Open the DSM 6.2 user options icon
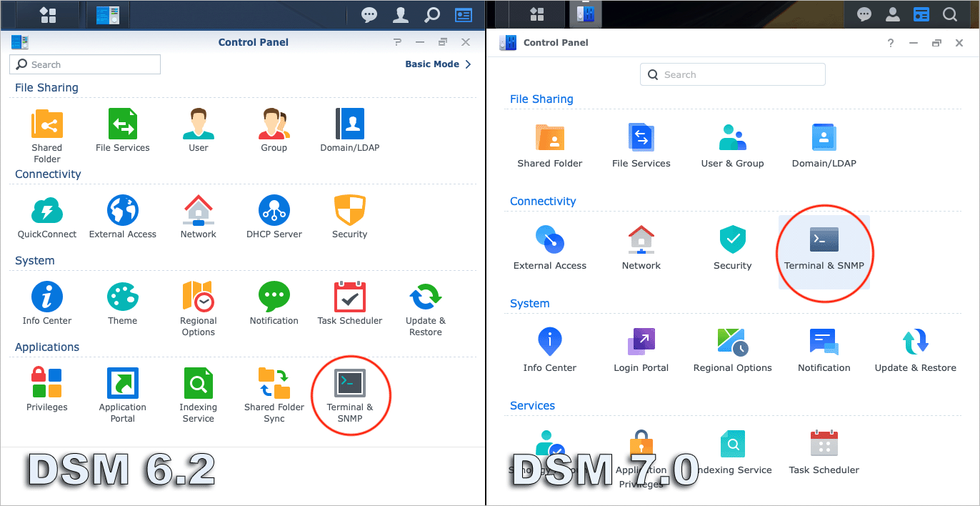Screen dimensions: 980x506 click(x=401, y=14)
